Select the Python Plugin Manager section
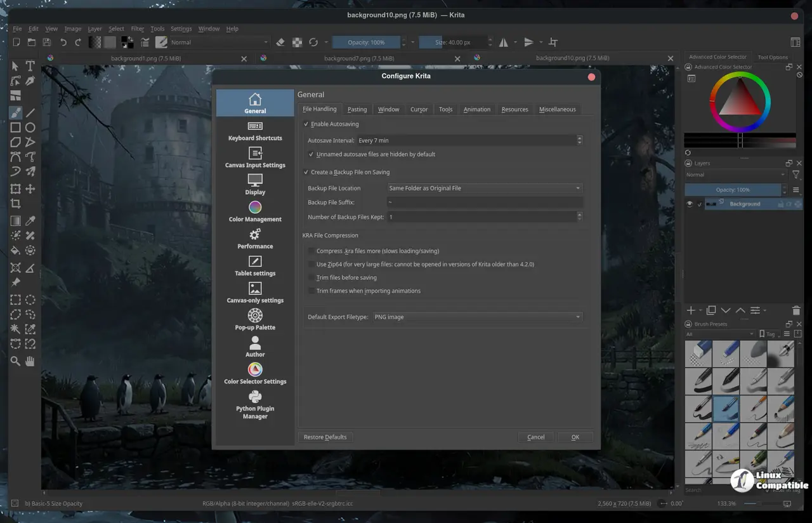Screen dimensions: 812x523 coord(255,404)
